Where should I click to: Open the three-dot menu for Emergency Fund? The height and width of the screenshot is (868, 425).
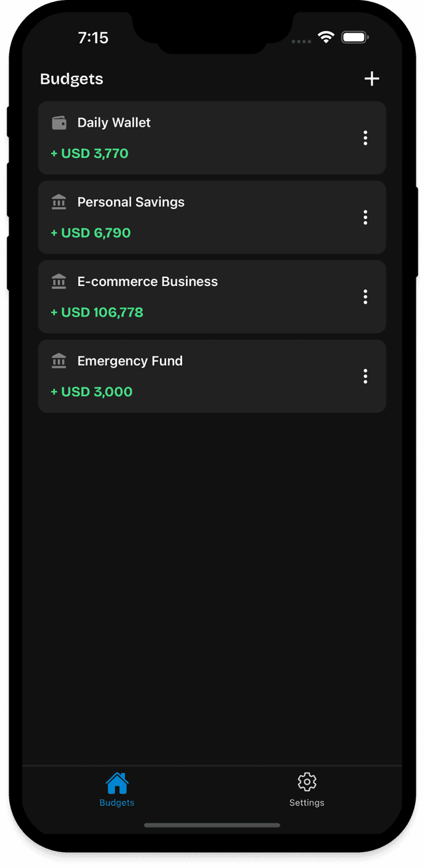pos(365,376)
